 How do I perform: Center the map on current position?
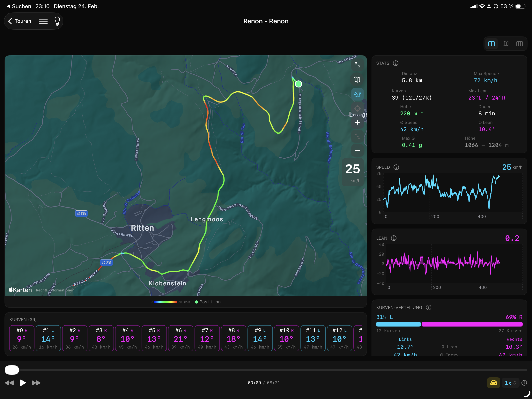(x=357, y=108)
